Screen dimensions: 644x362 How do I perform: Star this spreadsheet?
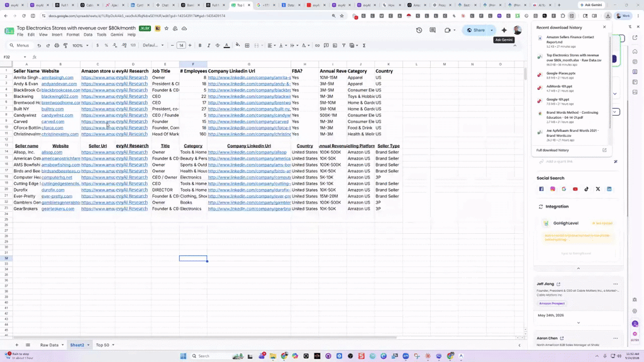(166, 28)
